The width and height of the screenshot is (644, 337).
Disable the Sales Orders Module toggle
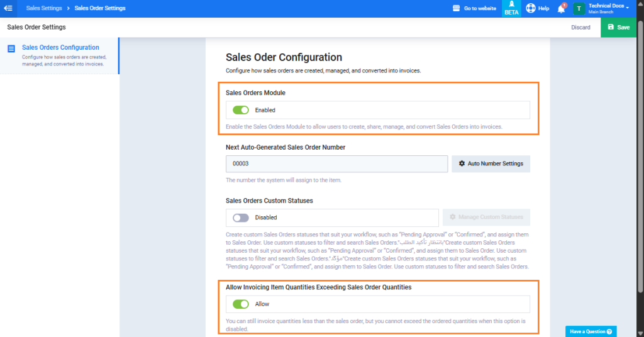(x=241, y=110)
